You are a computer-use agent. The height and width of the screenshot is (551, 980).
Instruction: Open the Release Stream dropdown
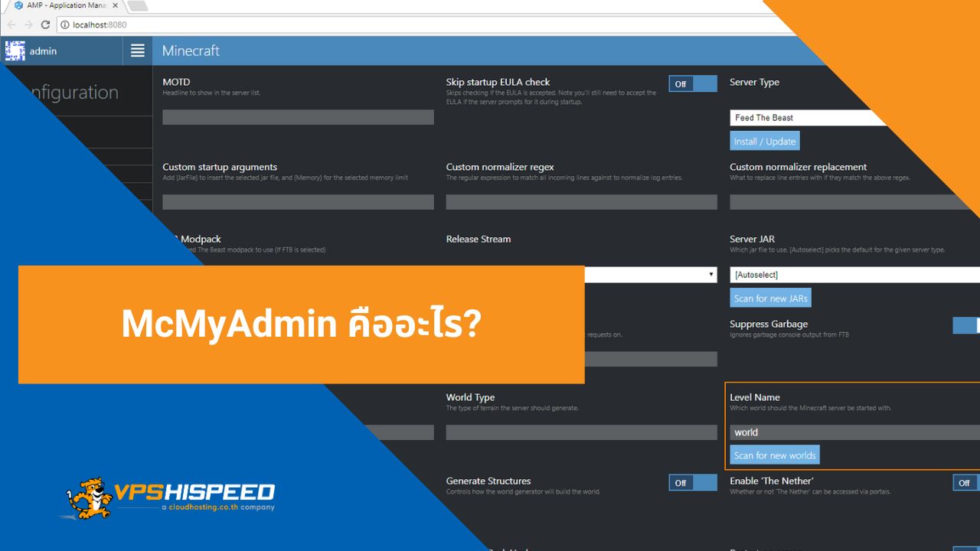(651, 275)
